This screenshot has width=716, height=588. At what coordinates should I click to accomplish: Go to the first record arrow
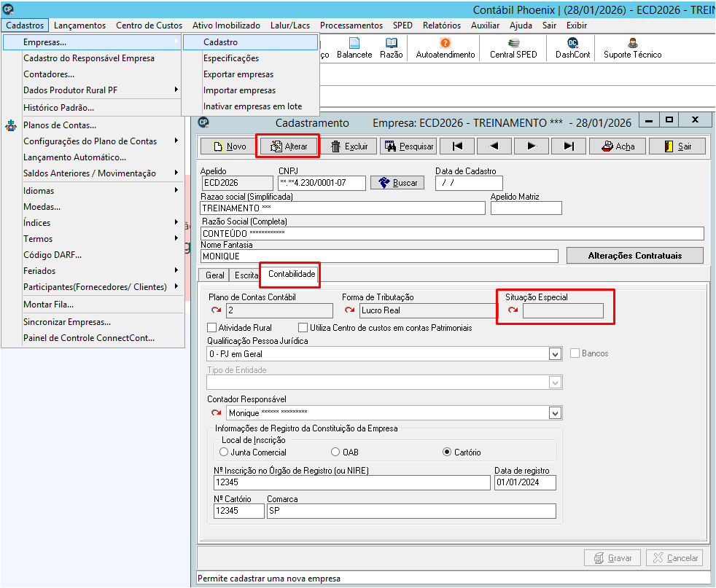coord(457,146)
